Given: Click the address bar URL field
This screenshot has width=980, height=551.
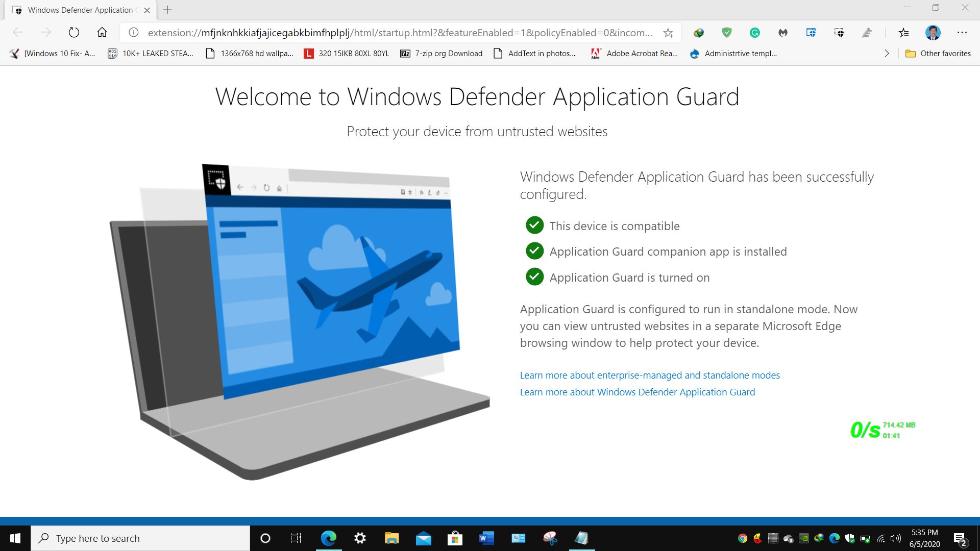Looking at the screenshot, I should pos(400,33).
